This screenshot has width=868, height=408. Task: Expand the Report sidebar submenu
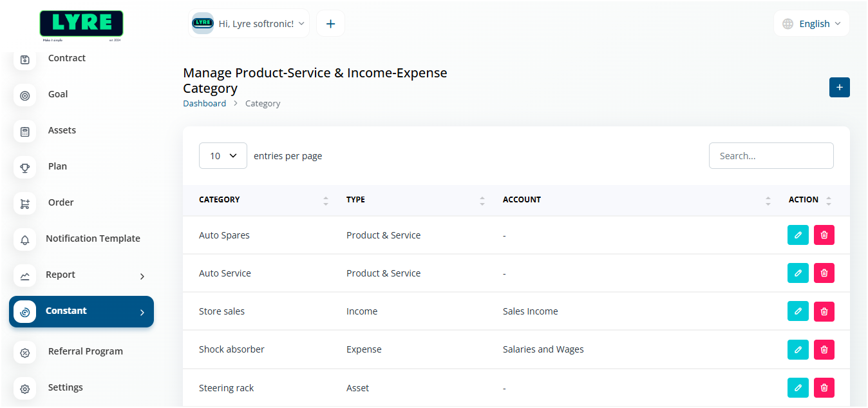pyautogui.click(x=81, y=275)
